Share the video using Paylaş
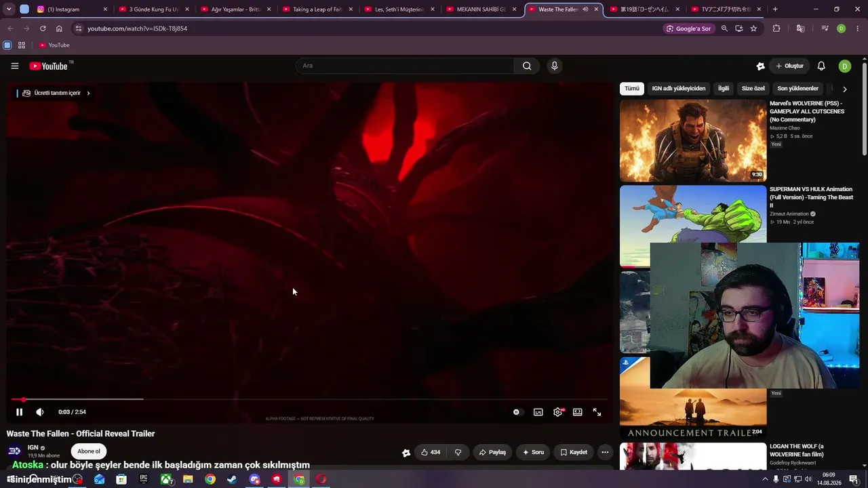The image size is (868, 488). pyautogui.click(x=492, y=452)
